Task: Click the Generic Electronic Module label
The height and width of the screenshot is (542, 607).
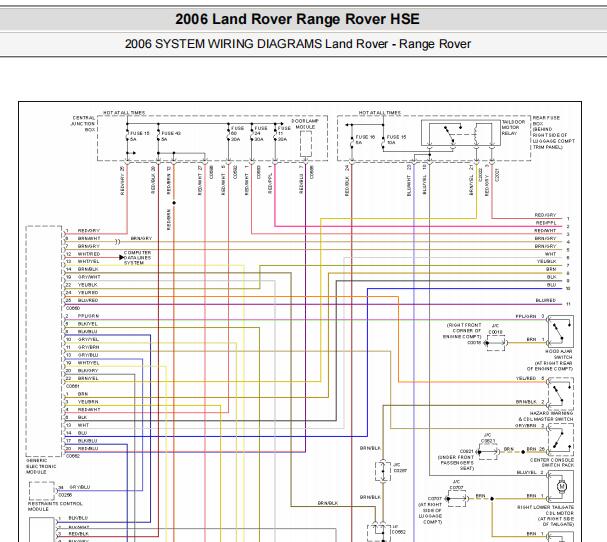Action: [41, 466]
